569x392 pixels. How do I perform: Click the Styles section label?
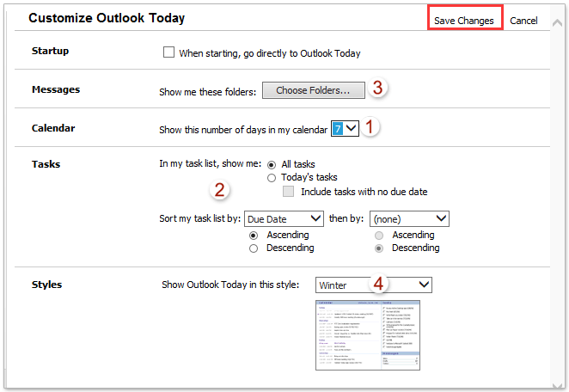click(46, 285)
